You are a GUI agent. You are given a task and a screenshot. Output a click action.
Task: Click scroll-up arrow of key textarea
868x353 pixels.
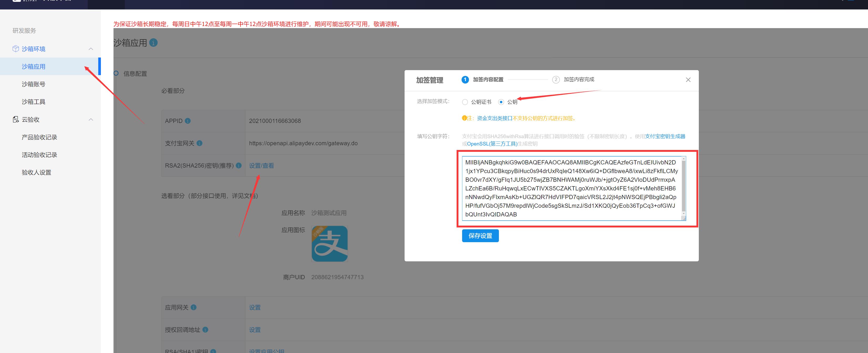click(683, 158)
